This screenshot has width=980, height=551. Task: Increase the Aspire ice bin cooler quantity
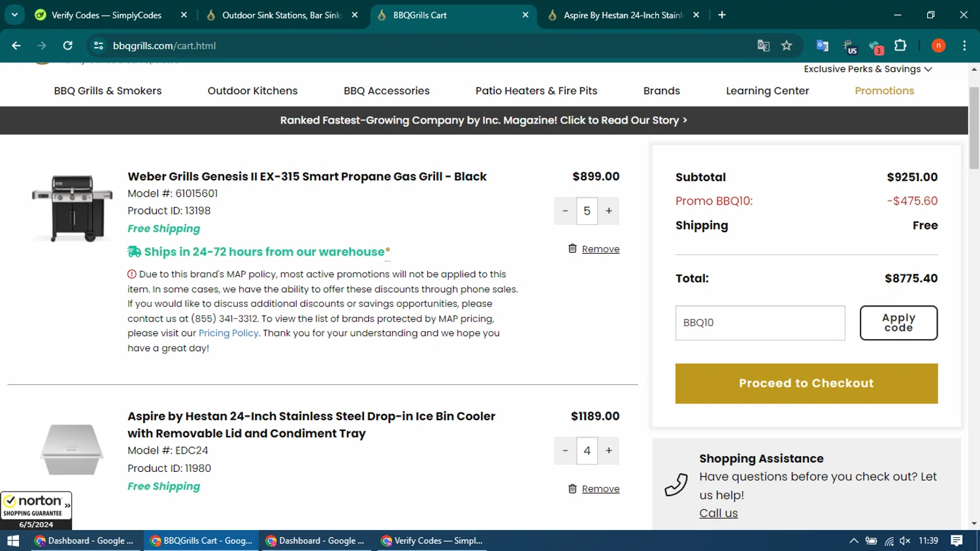609,450
